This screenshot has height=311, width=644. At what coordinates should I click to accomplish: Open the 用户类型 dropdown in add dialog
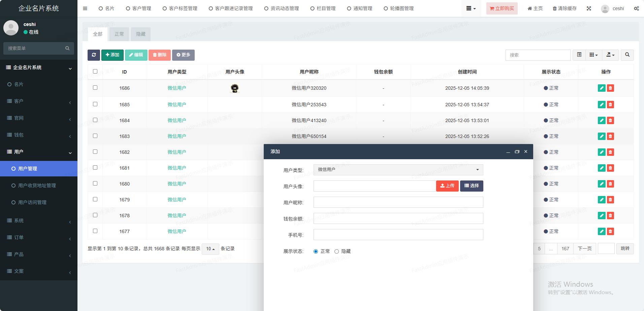pos(398,170)
